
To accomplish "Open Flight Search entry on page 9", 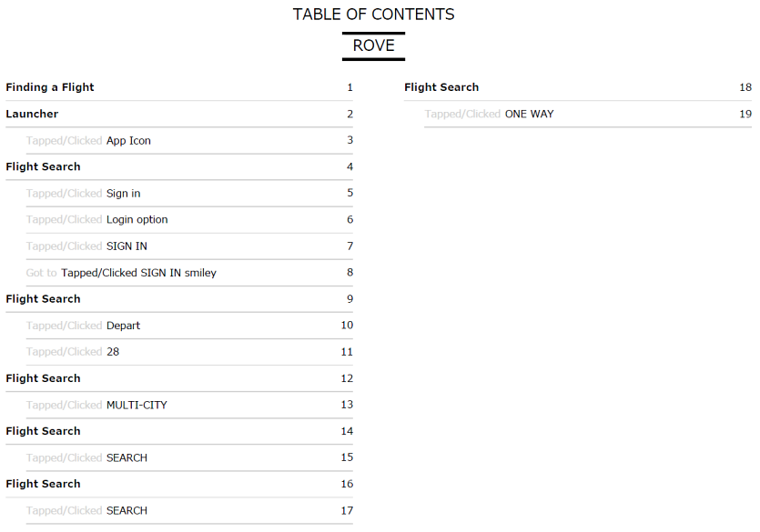I will click(x=179, y=299).
